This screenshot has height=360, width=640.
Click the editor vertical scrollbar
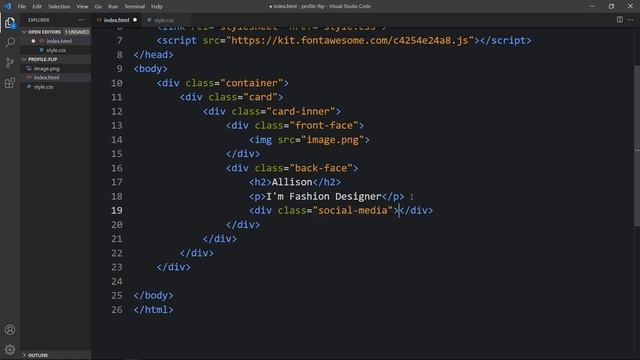click(637, 145)
